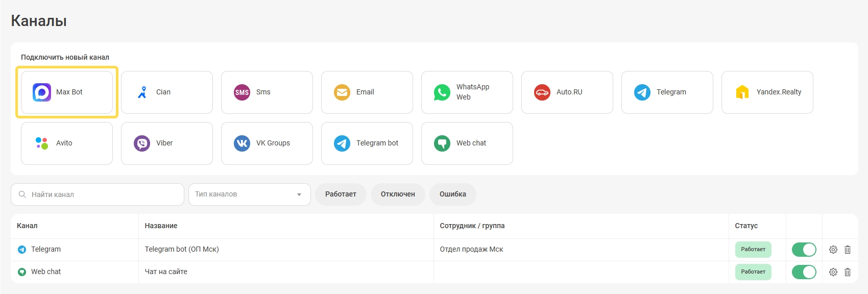Add Yandex.Realty channel
This screenshot has height=294, width=868.
(767, 92)
